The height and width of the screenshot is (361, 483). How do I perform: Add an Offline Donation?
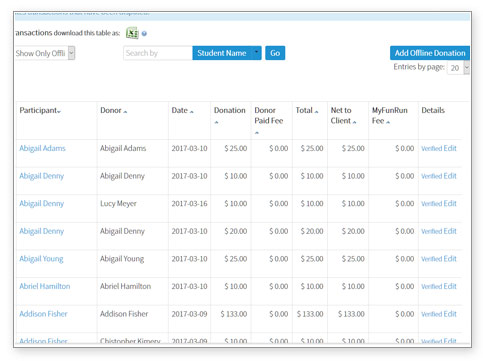coord(430,53)
